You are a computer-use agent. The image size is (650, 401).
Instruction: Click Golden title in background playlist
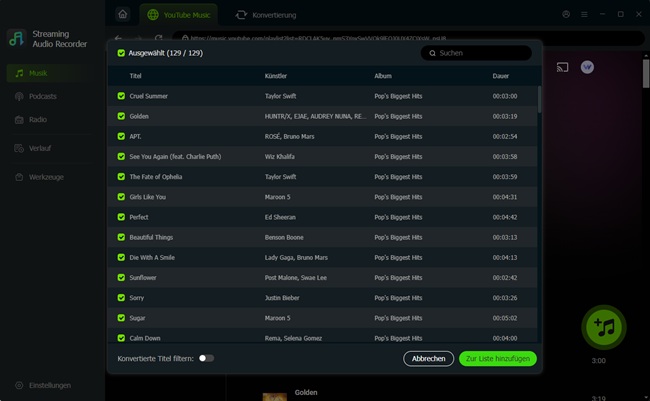(x=306, y=392)
